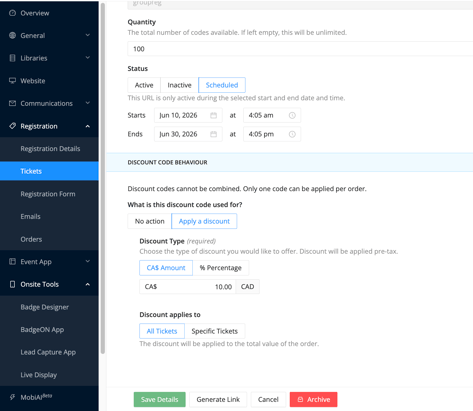Set status to Inactive
473x411 pixels.
tap(179, 85)
